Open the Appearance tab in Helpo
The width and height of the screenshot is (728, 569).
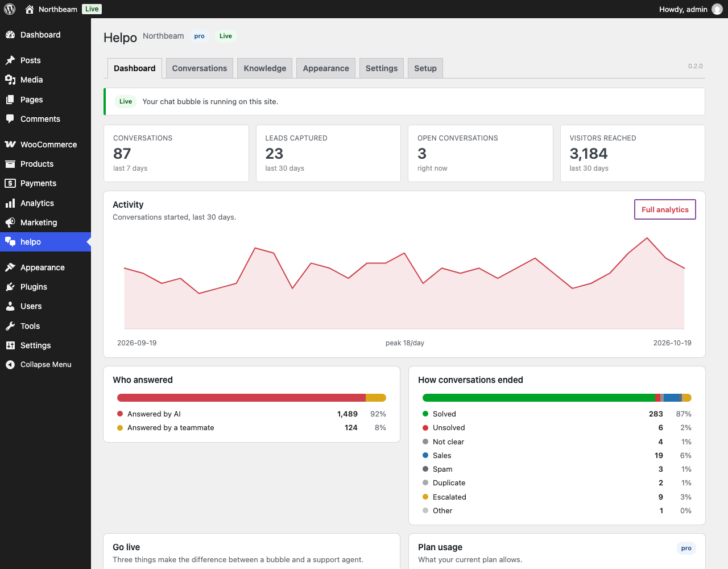(x=326, y=68)
